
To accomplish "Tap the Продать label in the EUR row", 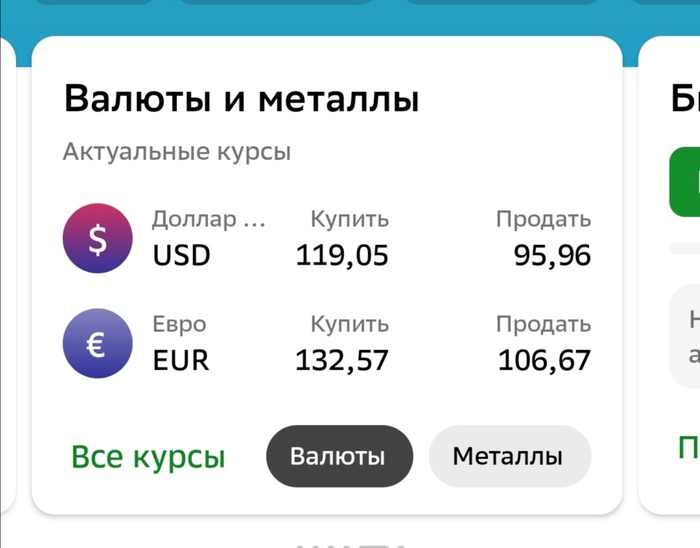I will click(543, 325).
